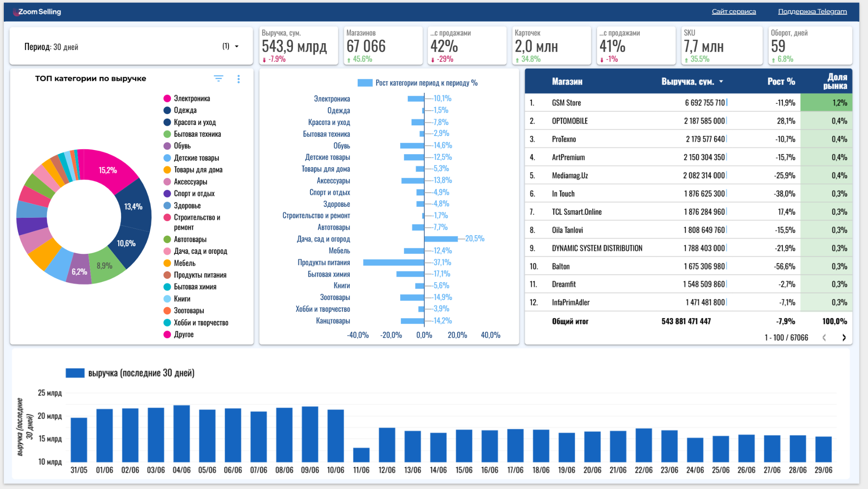Select the DYNAMIC SYSTEM DISTRIBUTION row

(x=688, y=248)
